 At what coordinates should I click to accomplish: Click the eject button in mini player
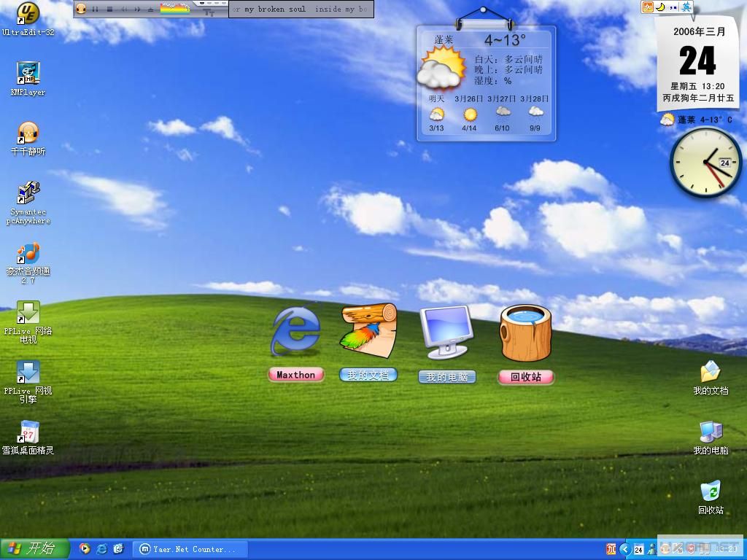click(150, 9)
